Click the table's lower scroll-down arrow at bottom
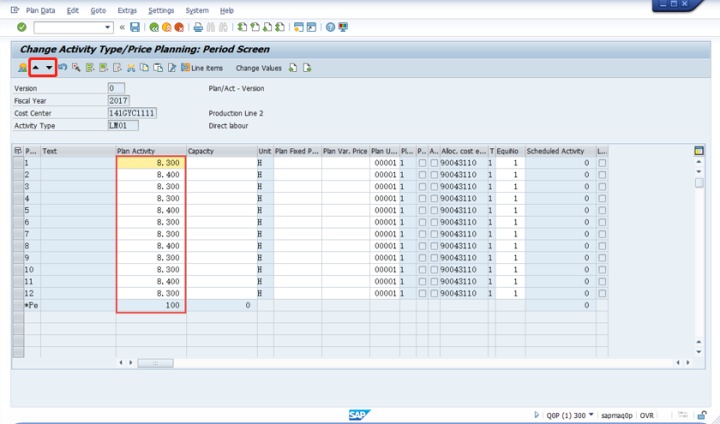The width and height of the screenshot is (720, 424). point(699,352)
